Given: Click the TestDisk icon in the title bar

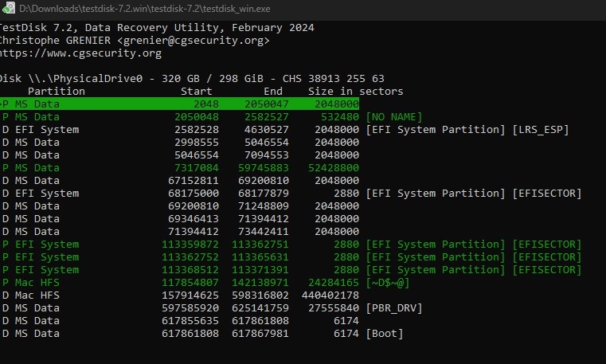Looking at the screenshot, I should (8, 8).
